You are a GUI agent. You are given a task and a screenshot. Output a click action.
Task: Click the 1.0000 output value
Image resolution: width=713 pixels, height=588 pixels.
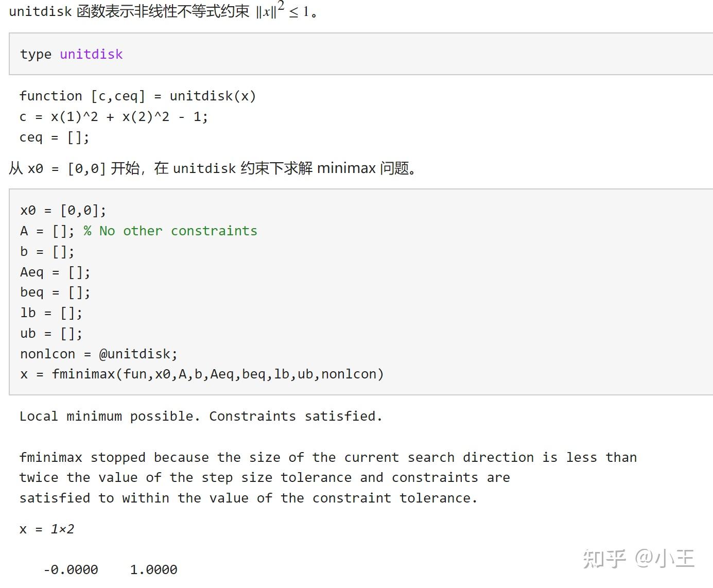click(x=153, y=570)
